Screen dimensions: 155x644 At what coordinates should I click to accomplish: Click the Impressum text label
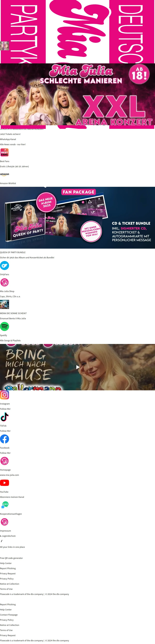tap(6, 531)
